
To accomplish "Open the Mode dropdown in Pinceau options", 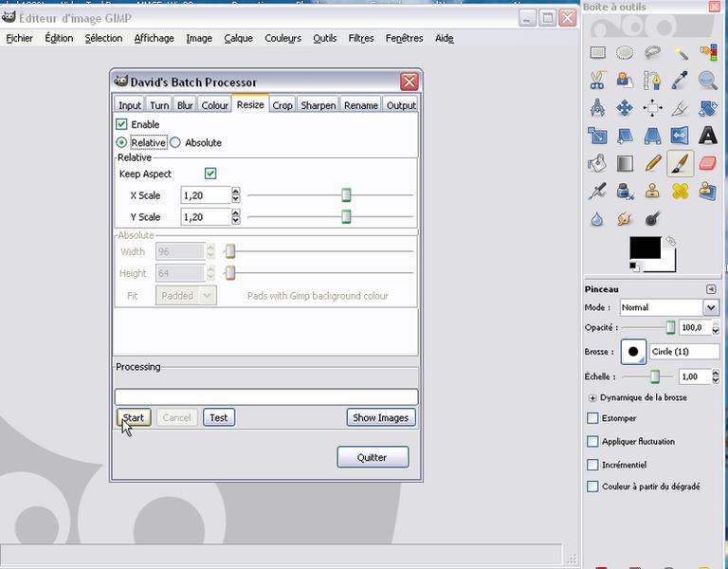I will click(x=669, y=307).
